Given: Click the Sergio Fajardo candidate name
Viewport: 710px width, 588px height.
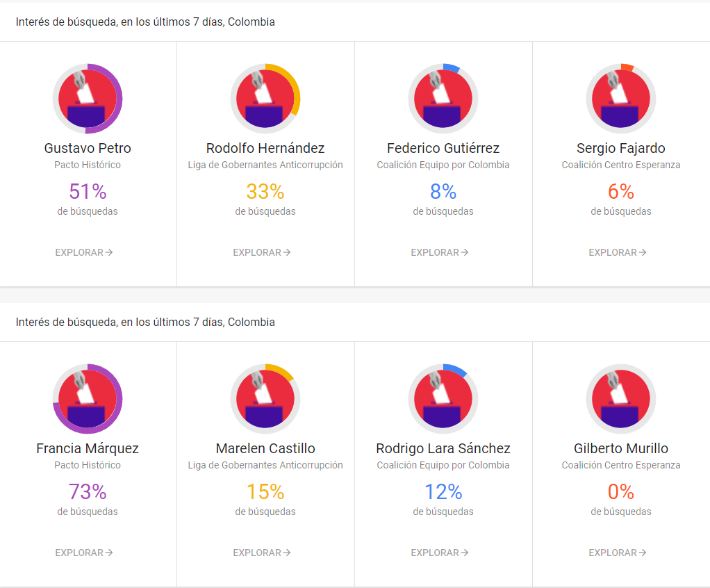Looking at the screenshot, I should pos(621,148).
